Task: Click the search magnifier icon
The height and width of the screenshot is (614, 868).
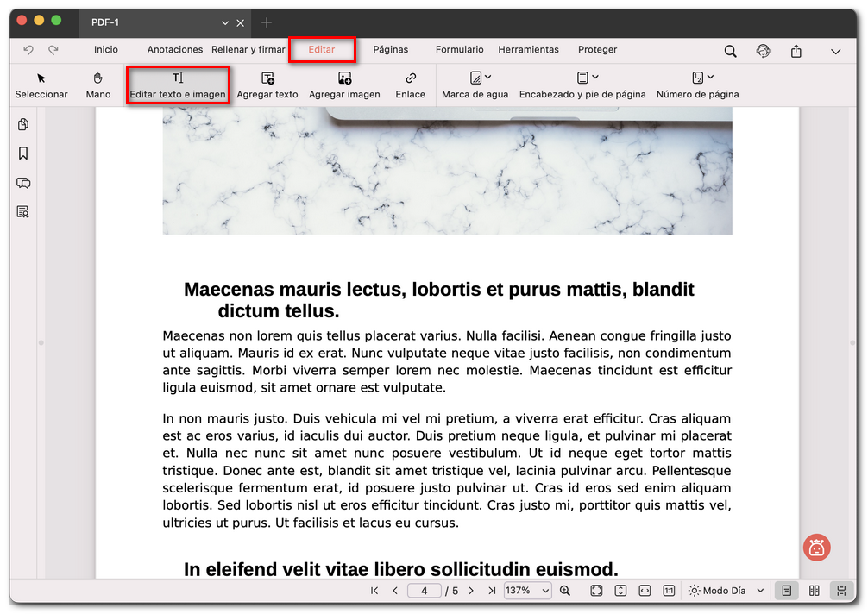Action: [730, 51]
